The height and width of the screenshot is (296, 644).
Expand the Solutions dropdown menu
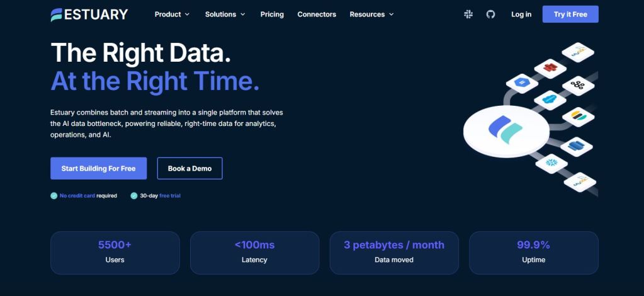[225, 14]
